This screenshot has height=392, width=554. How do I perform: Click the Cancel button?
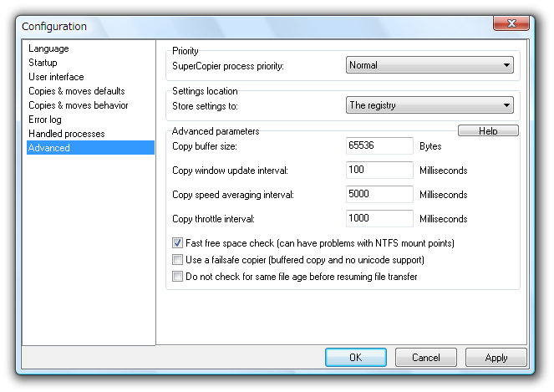pos(426,358)
